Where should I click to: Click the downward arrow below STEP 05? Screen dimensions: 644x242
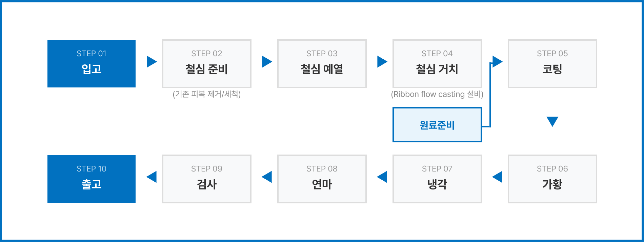(x=552, y=121)
